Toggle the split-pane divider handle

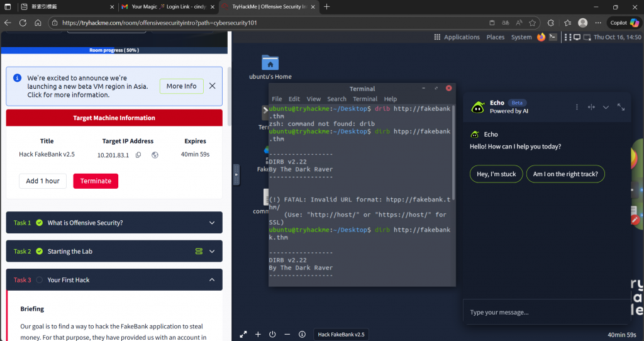236,175
